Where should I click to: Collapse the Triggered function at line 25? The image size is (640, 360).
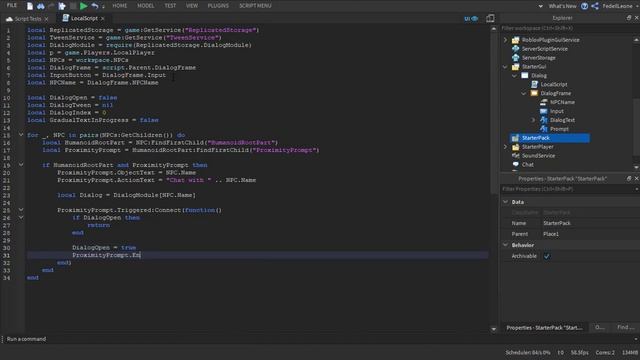(x=21, y=210)
